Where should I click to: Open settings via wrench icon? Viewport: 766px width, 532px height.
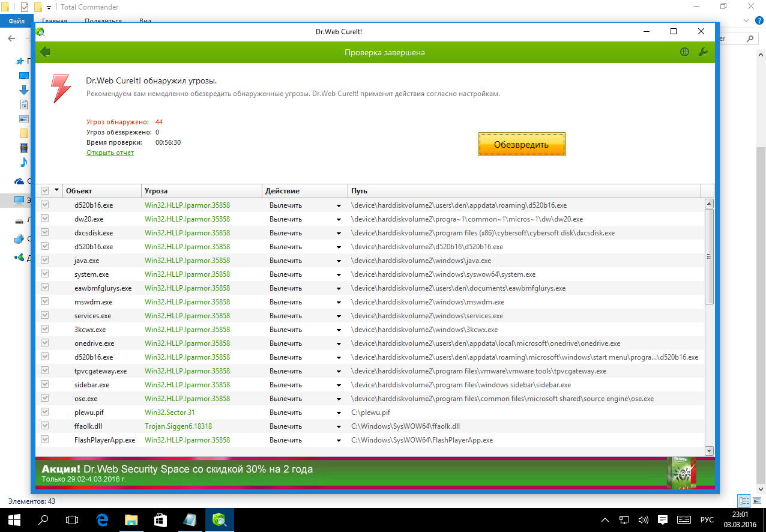pyautogui.click(x=703, y=52)
